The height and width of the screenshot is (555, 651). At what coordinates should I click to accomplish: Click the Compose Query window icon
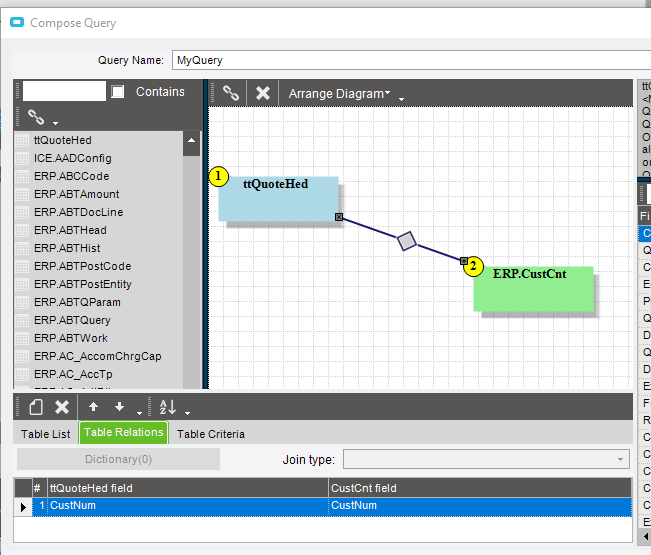(17, 22)
